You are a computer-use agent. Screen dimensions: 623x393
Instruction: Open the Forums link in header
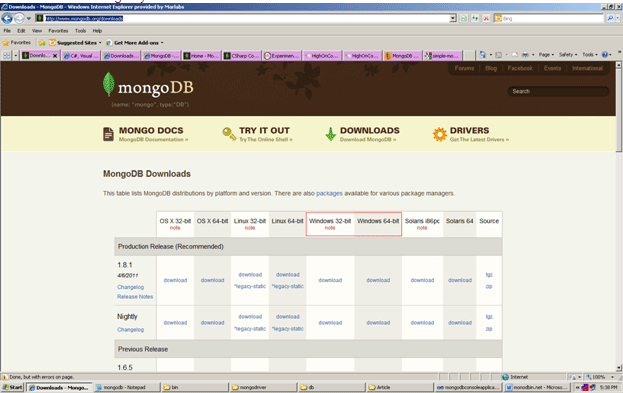464,68
